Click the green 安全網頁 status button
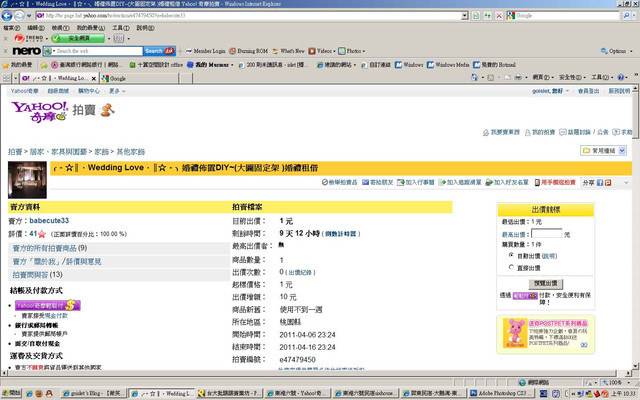640x400 pixels. 78,38
